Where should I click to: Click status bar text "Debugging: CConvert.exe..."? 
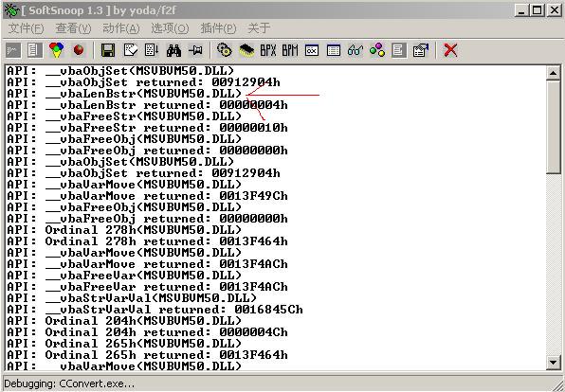point(69,383)
